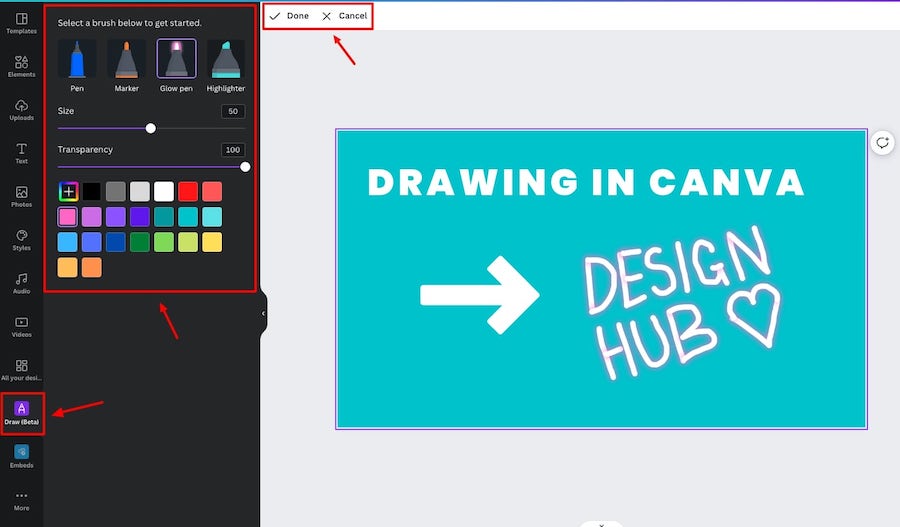Click Done to finish drawing
Screen dimensions: 900x527
290,16
